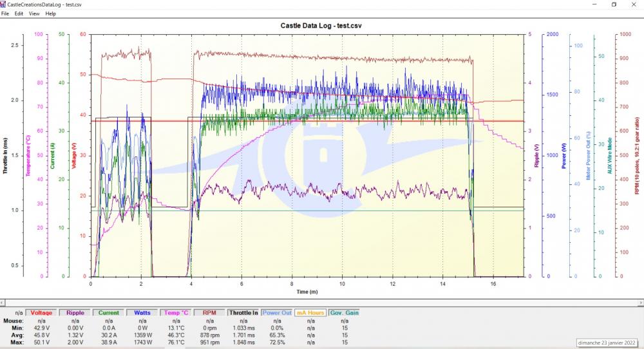Image resolution: width=644 pixels, height=349 pixels.
Task: Click the Avg RPM value 878 rpm
Action: click(x=209, y=335)
